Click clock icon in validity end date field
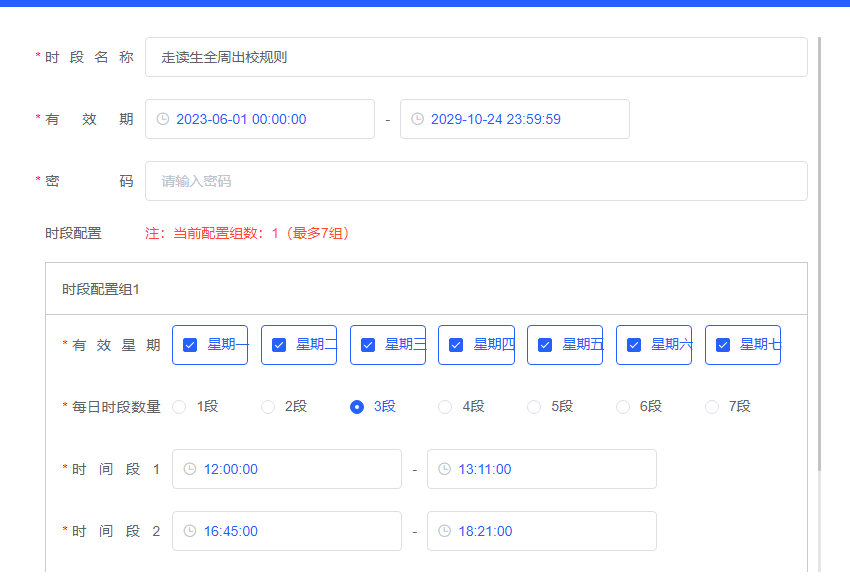The width and height of the screenshot is (850, 580). [418, 119]
